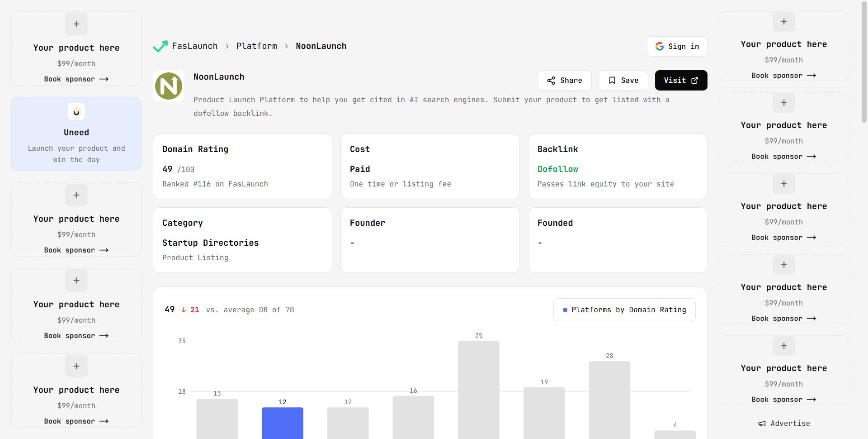Click the bottom plus icon in the left sidebar
The image size is (868, 439).
click(x=76, y=366)
